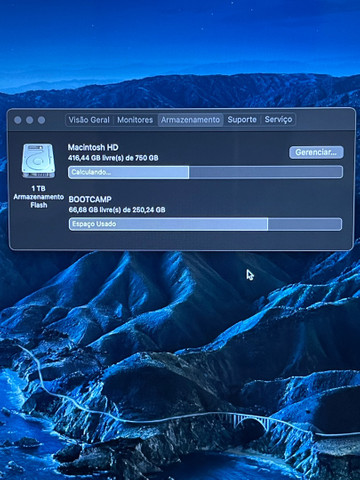Go to the Suporte tab
The image size is (360, 480).
242,120
